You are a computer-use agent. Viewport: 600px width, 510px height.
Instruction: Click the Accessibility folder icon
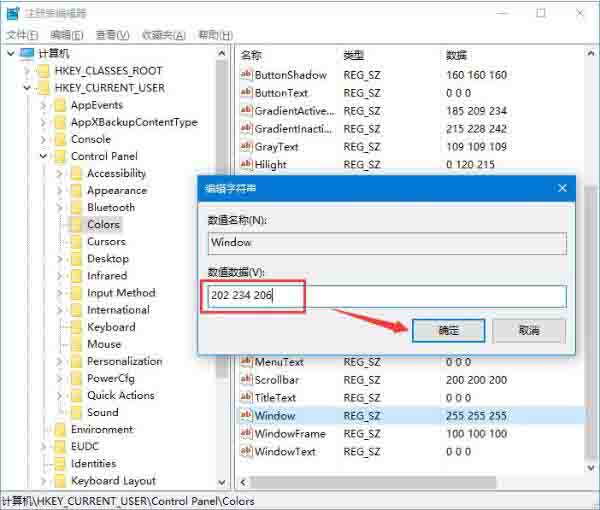(x=76, y=174)
